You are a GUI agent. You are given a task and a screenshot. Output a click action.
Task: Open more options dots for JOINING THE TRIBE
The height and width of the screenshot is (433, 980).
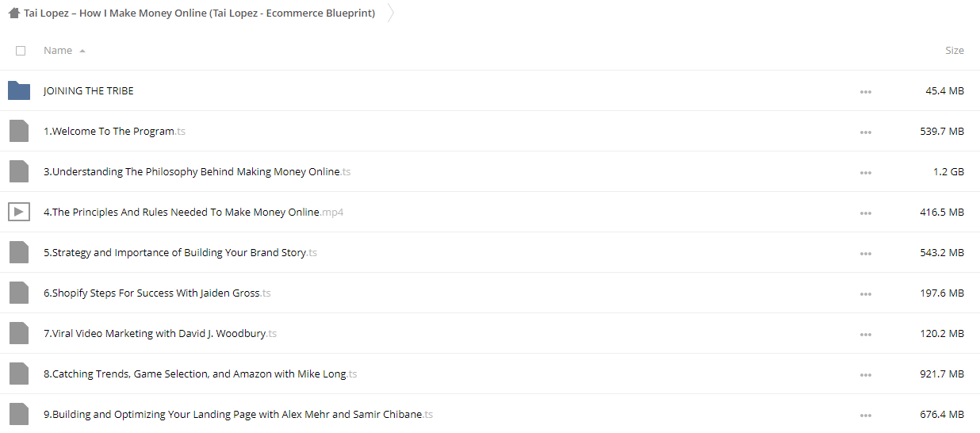[x=865, y=92]
